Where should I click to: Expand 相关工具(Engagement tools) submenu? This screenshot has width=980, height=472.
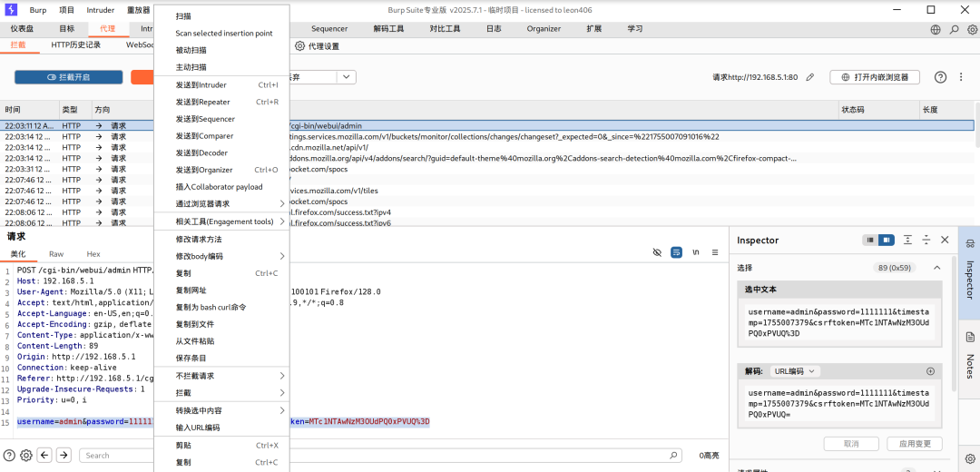(x=222, y=222)
